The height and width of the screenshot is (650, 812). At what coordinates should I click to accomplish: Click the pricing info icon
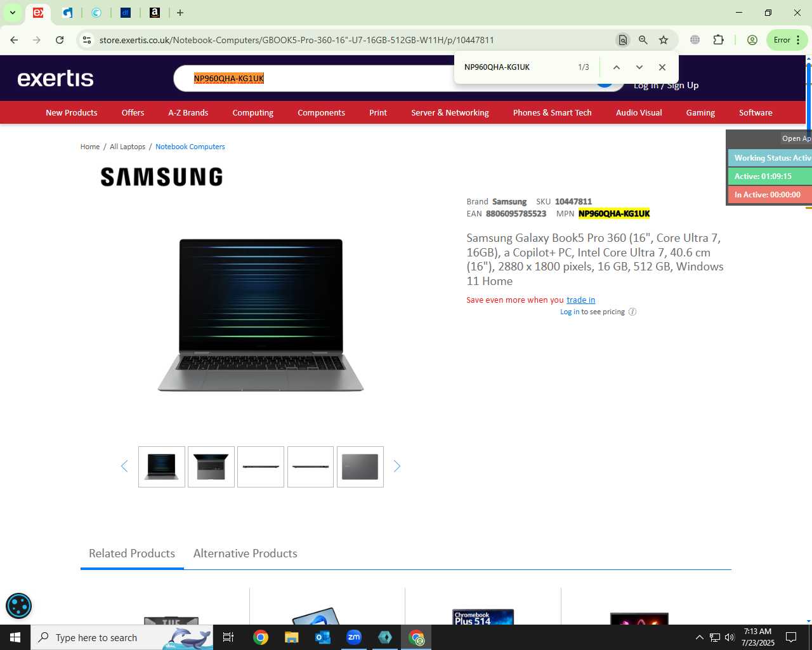pyautogui.click(x=632, y=312)
